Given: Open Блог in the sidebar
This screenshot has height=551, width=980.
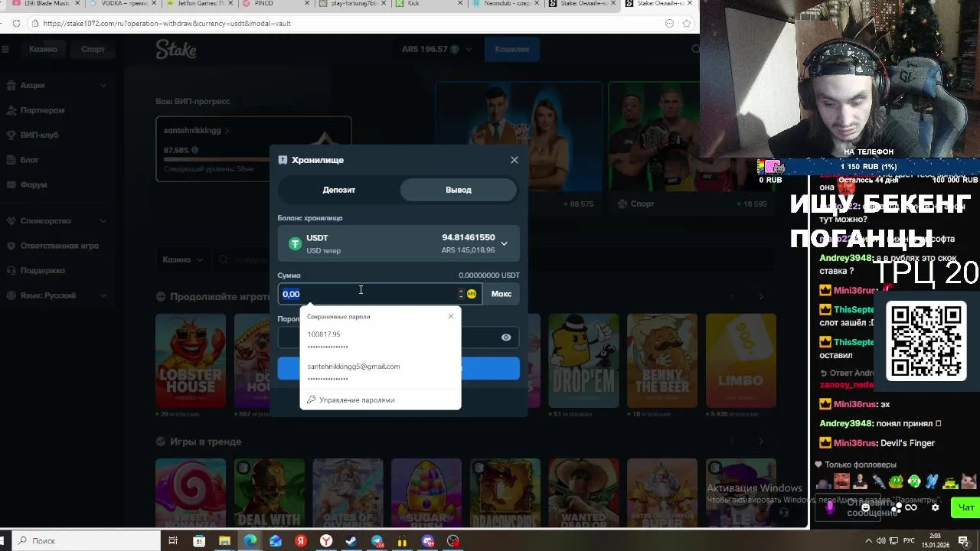Looking at the screenshot, I should [x=56, y=160].
